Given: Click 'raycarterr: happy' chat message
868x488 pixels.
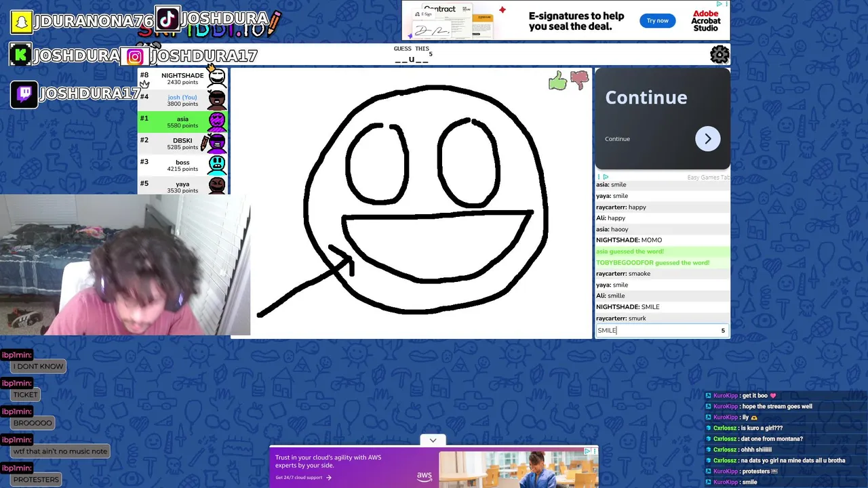Looking at the screenshot, I should 663,207.
